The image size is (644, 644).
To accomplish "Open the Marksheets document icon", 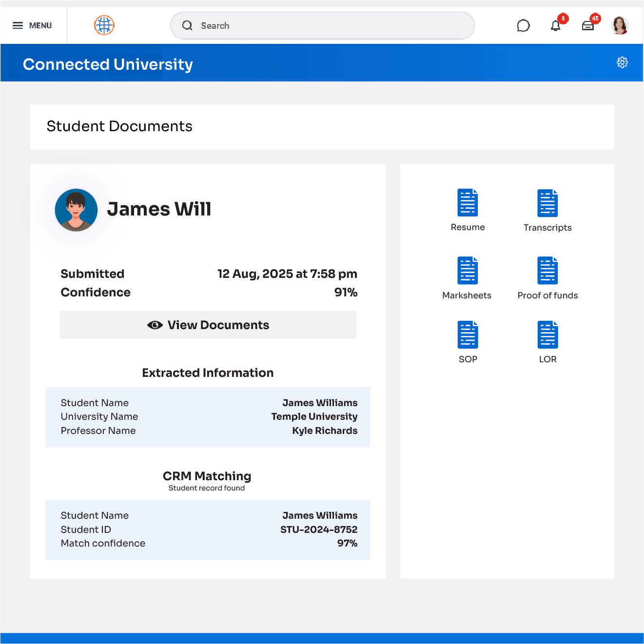I will pyautogui.click(x=468, y=271).
